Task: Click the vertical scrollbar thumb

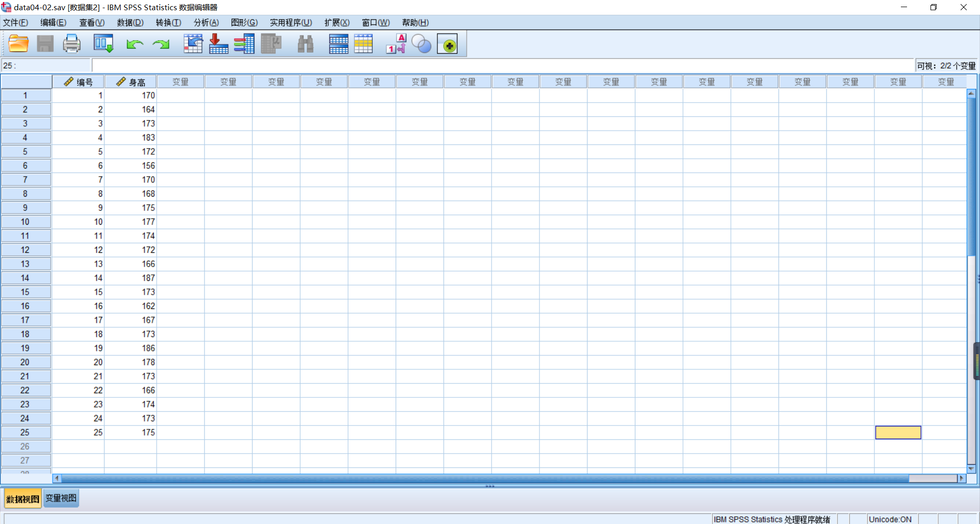Action: (971, 176)
